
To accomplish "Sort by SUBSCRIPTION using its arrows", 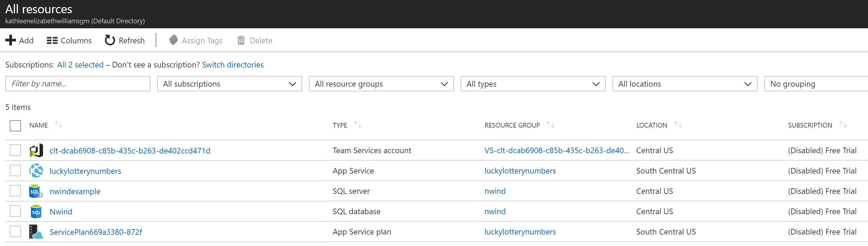I will (x=843, y=125).
